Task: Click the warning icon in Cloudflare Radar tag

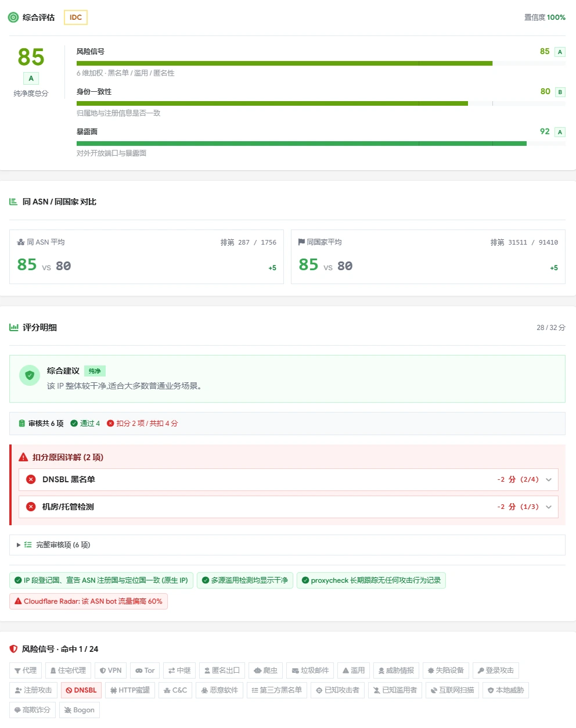Action: (18, 601)
